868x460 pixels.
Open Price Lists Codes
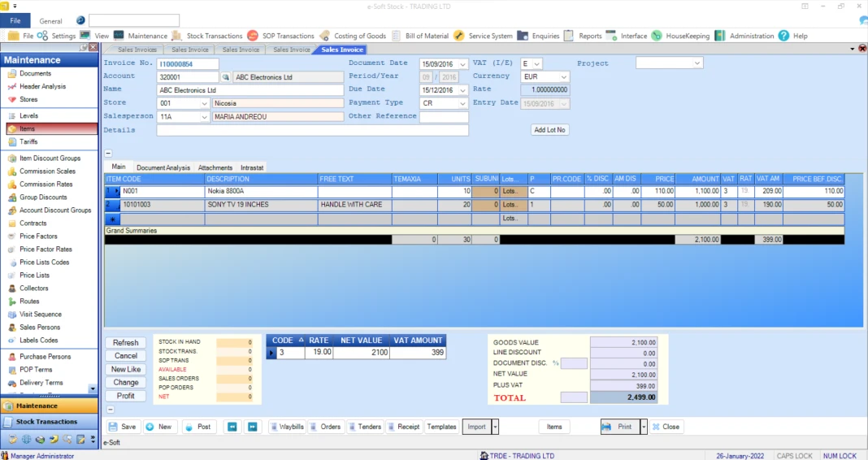pyautogui.click(x=44, y=263)
